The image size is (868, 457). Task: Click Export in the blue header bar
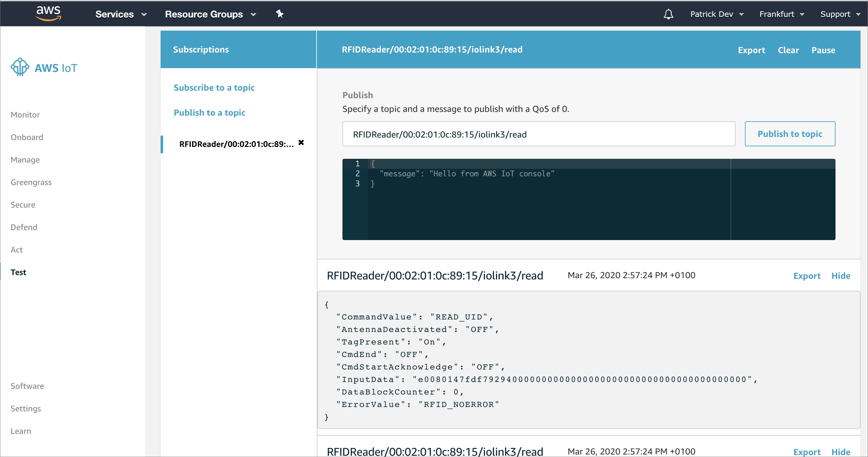[751, 50]
